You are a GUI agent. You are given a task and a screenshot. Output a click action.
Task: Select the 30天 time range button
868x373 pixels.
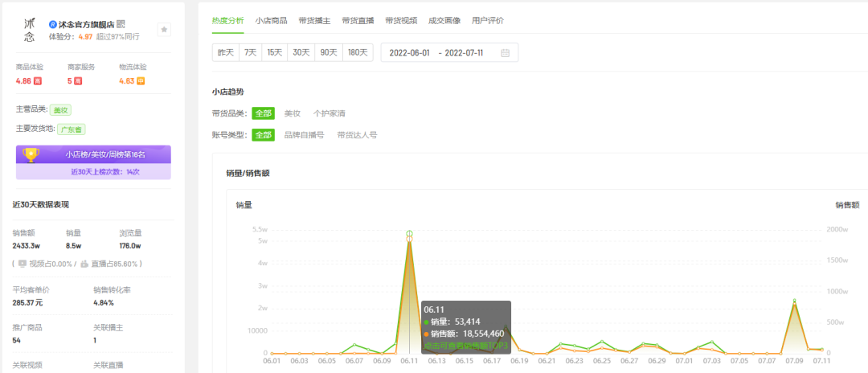click(301, 53)
